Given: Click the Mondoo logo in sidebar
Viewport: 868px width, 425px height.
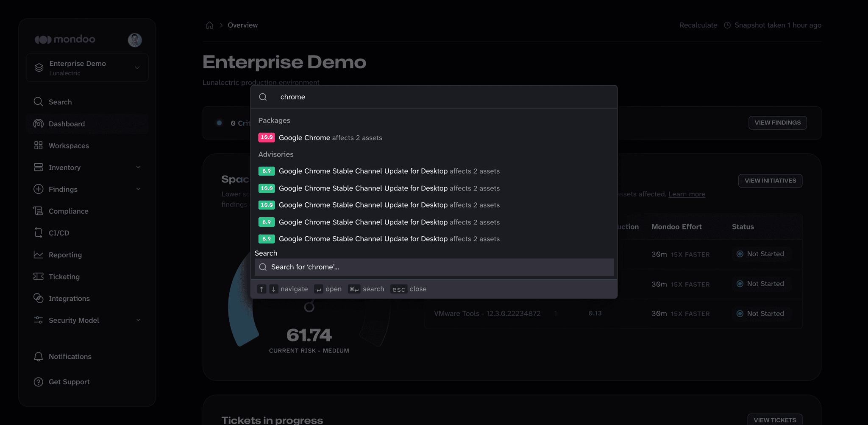Looking at the screenshot, I should pyautogui.click(x=65, y=39).
